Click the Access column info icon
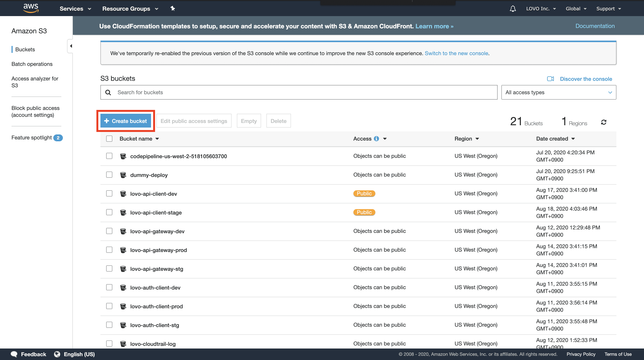This screenshot has height=360, width=644. [x=376, y=139]
